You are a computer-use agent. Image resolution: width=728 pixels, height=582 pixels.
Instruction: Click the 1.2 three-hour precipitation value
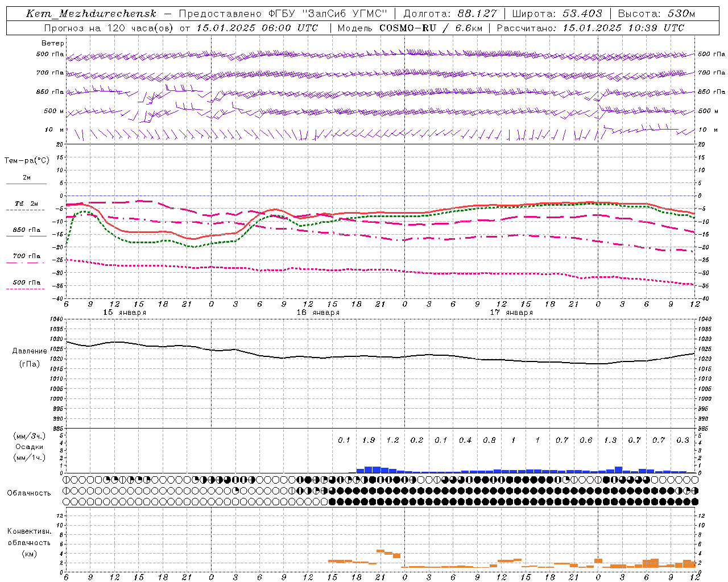[x=392, y=440]
